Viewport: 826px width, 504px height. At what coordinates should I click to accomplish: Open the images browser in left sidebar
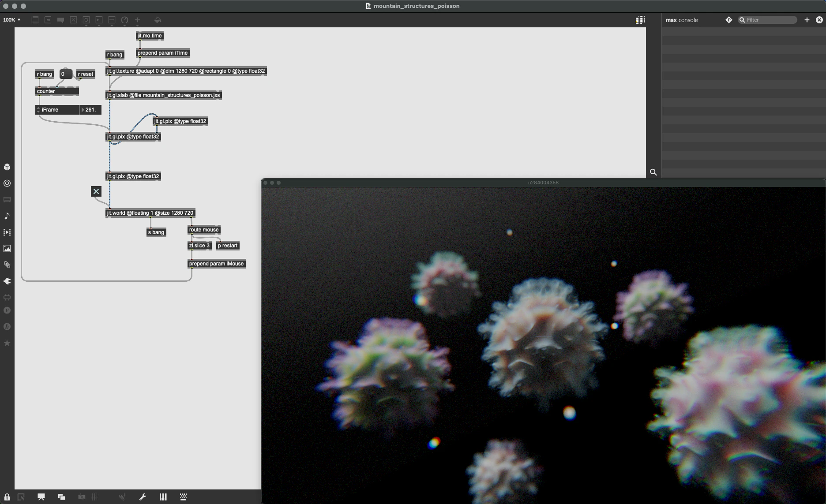(7, 249)
